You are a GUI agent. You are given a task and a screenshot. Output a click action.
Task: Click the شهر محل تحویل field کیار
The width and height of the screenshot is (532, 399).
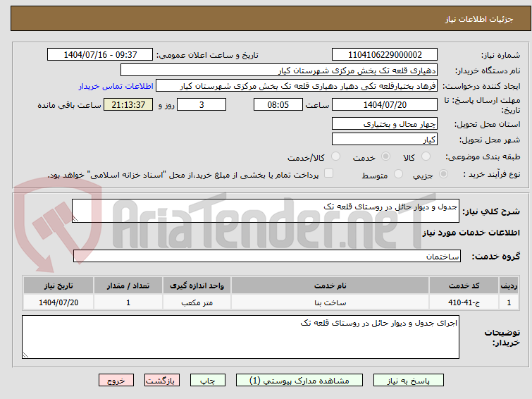[385, 139]
